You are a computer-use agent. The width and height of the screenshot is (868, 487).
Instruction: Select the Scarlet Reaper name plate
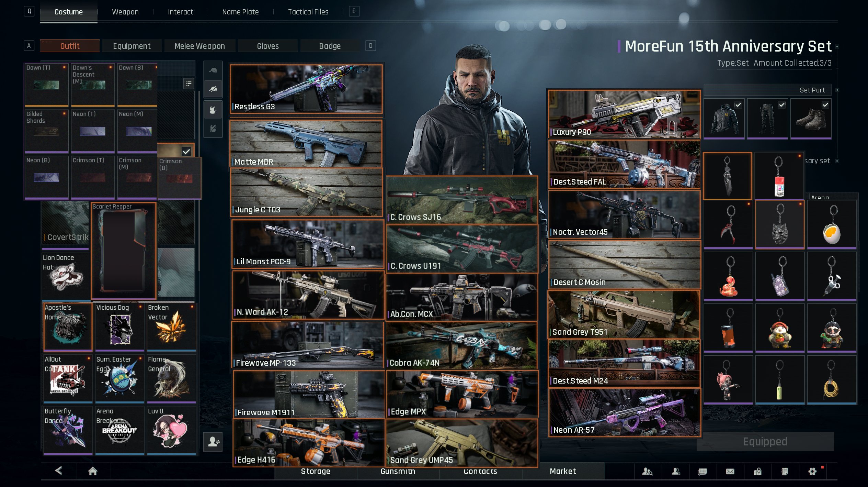124,251
